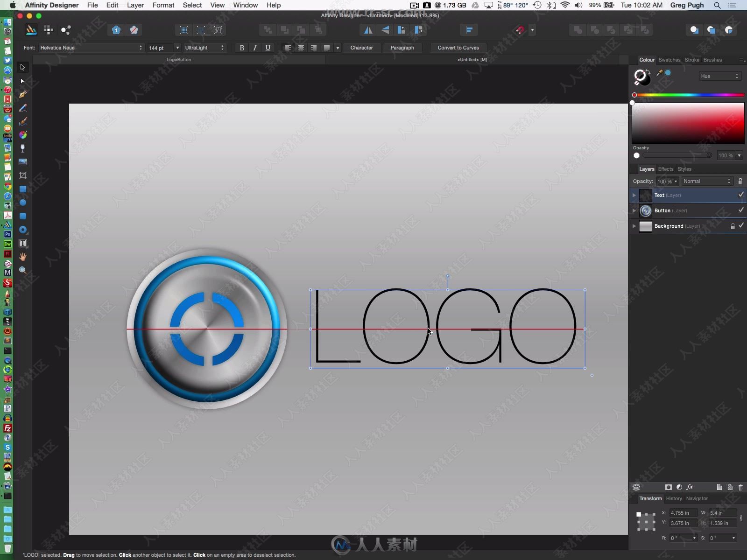Switch to the Effects tab
The image size is (747, 560).
[666, 169]
